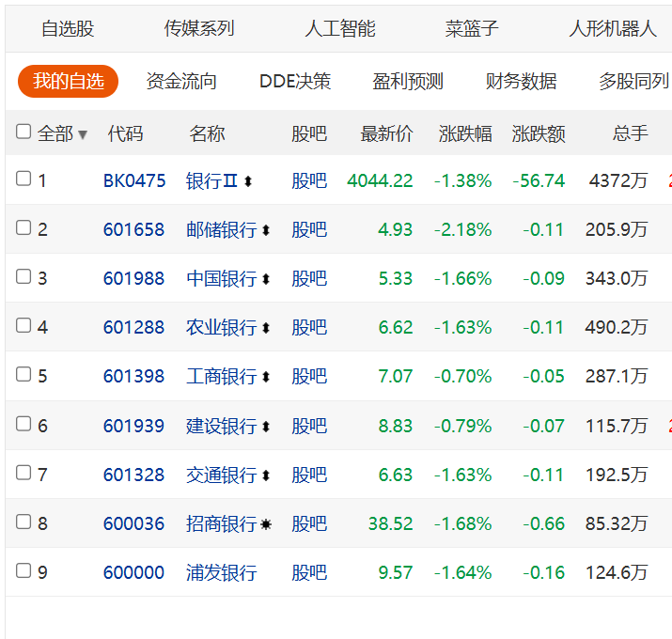
Task: Open the 财务数据 view
Action: (521, 81)
